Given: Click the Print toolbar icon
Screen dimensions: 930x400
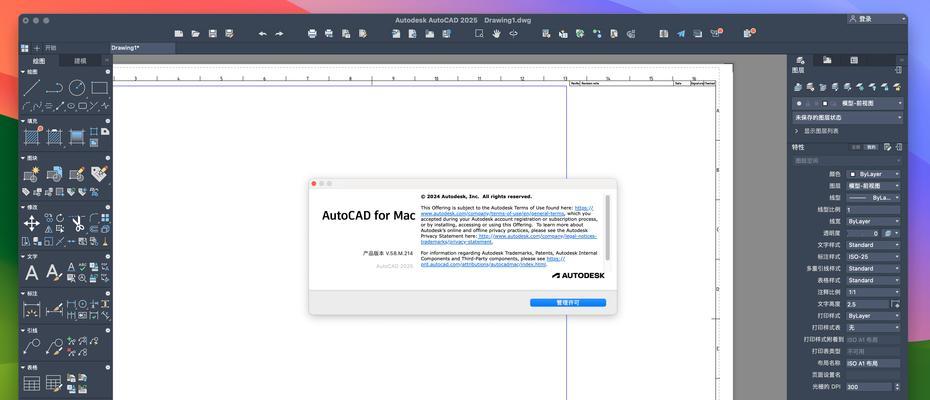Looking at the screenshot, I should 312,34.
